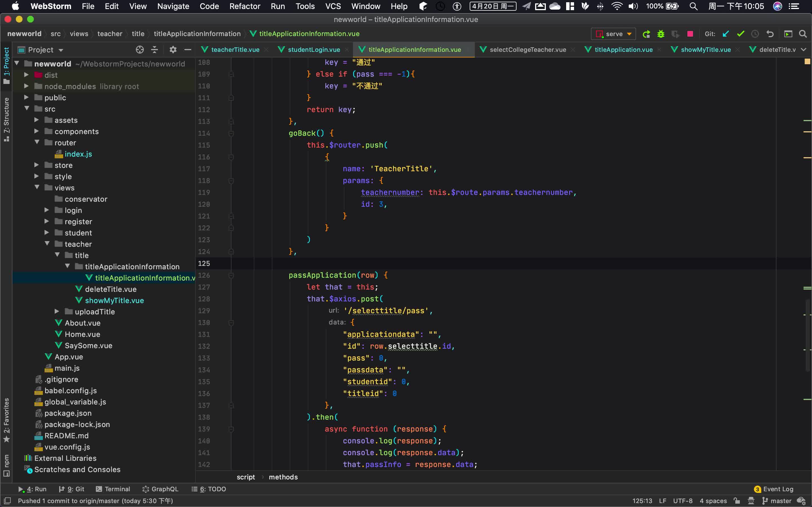Expand the uploadTitle folder
The image size is (812, 507).
pyautogui.click(x=57, y=312)
